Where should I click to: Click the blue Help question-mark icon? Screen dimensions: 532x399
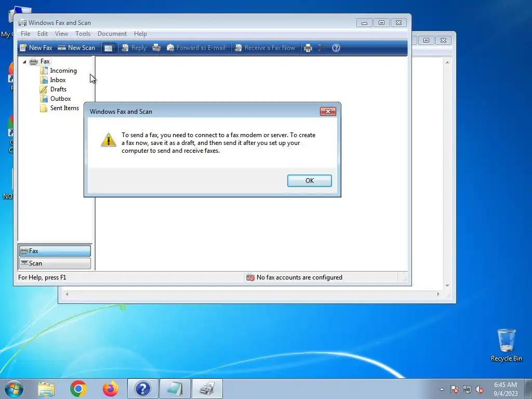336,48
